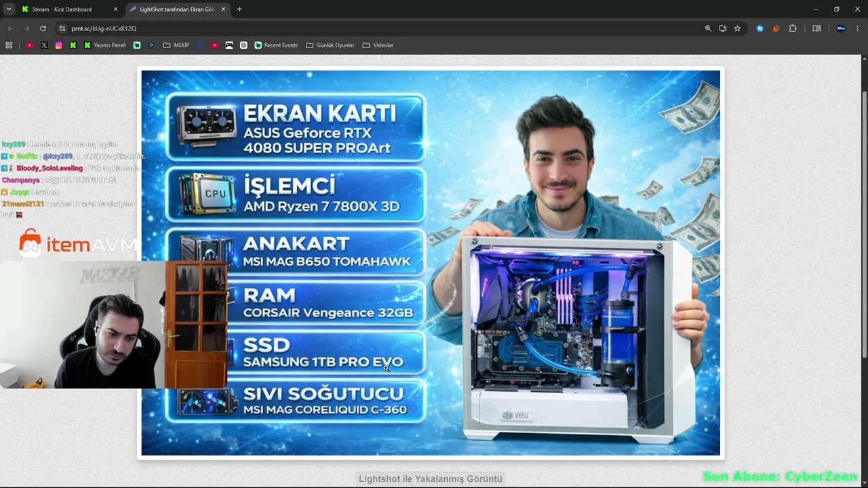The image size is (868, 488).
Task: Click the Lightshot ile Yakalanmış Görüntü caption
Action: click(x=431, y=479)
